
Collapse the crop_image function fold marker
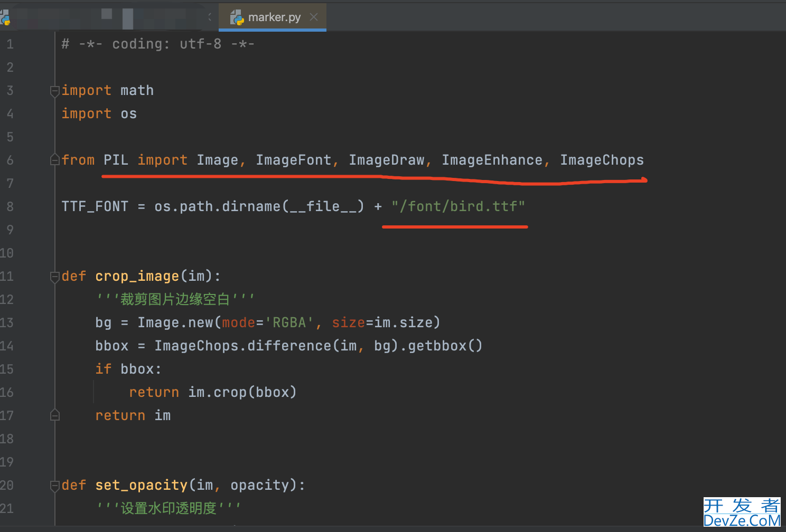tap(54, 277)
